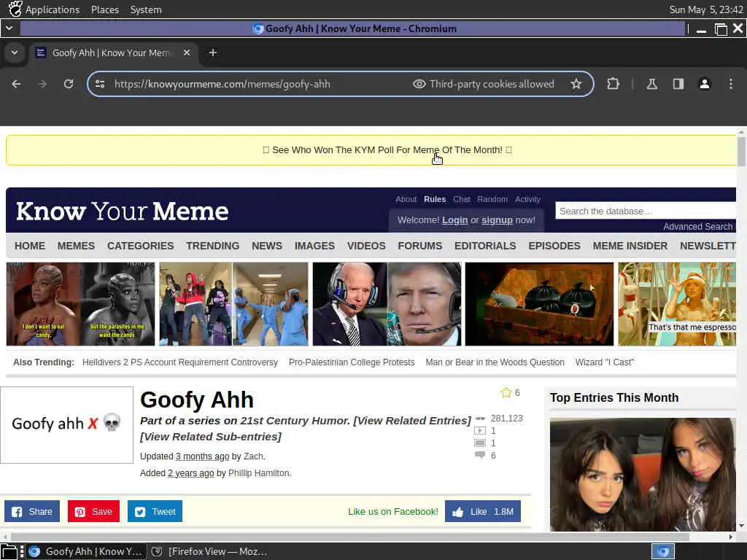Close the Goofy Ahh browser tab
The height and width of the screenshot is (560, 747).
(187, 52)
